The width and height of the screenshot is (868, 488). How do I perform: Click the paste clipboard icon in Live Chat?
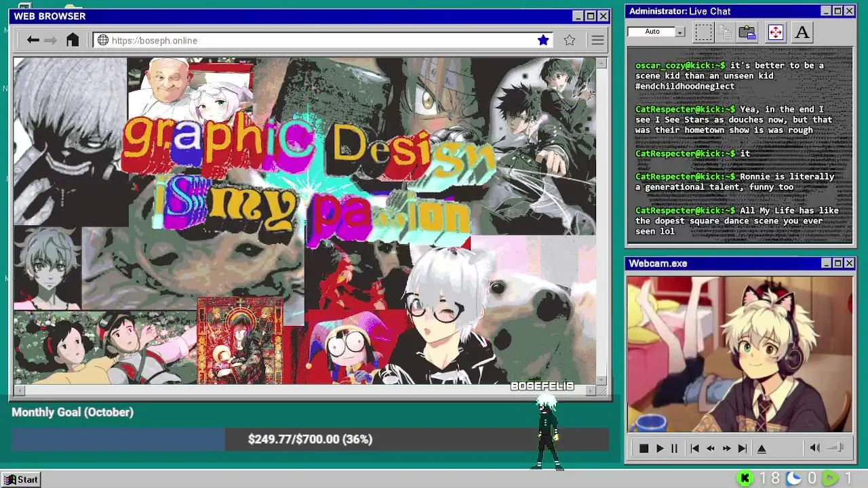pos(747,32)
